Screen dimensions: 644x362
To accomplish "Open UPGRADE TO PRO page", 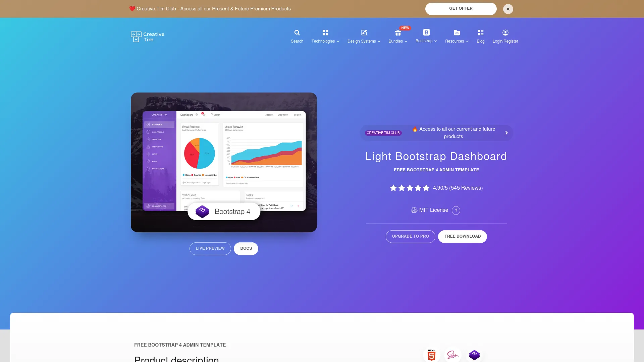I will (x=411, y=236).
